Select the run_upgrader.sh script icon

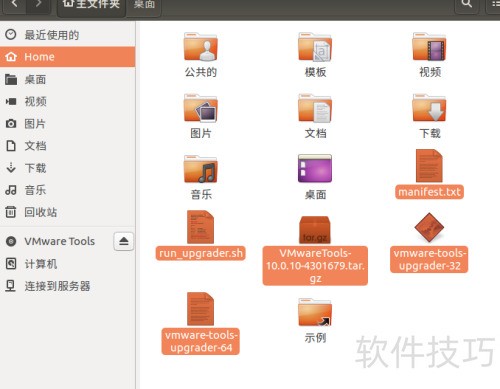click(200, 227)
